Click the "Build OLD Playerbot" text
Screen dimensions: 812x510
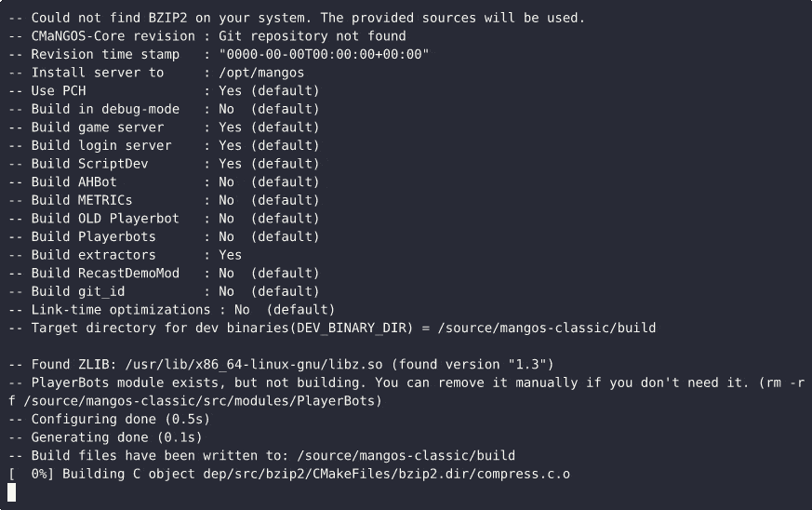(x=105, y=219)
